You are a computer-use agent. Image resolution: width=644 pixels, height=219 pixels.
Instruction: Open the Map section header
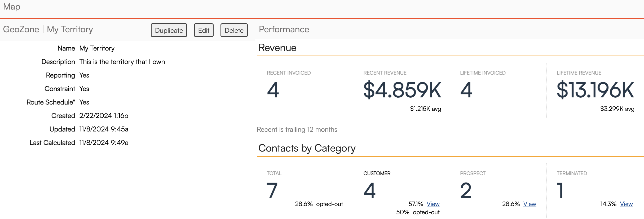pyautogui.click(x=12, y=7)
